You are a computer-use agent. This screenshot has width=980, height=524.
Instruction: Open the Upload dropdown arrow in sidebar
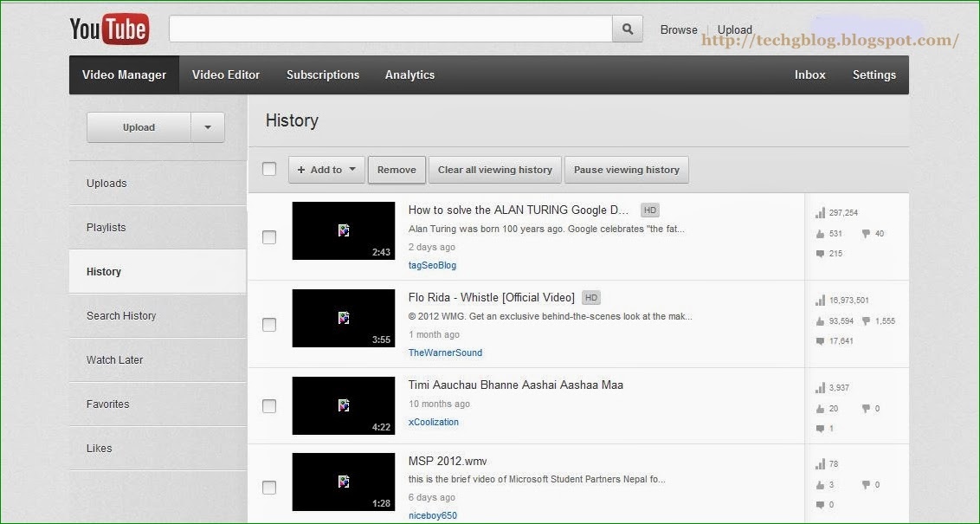click(208, 127)
